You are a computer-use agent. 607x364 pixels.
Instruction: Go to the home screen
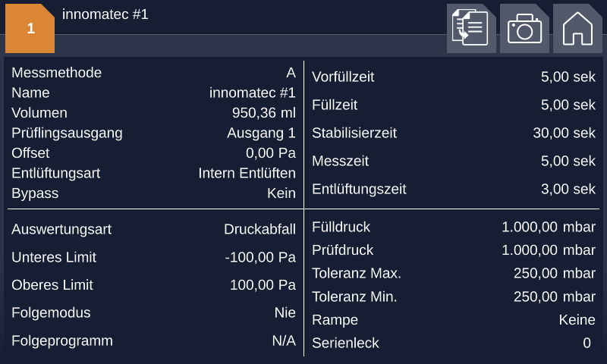[577, 29]
